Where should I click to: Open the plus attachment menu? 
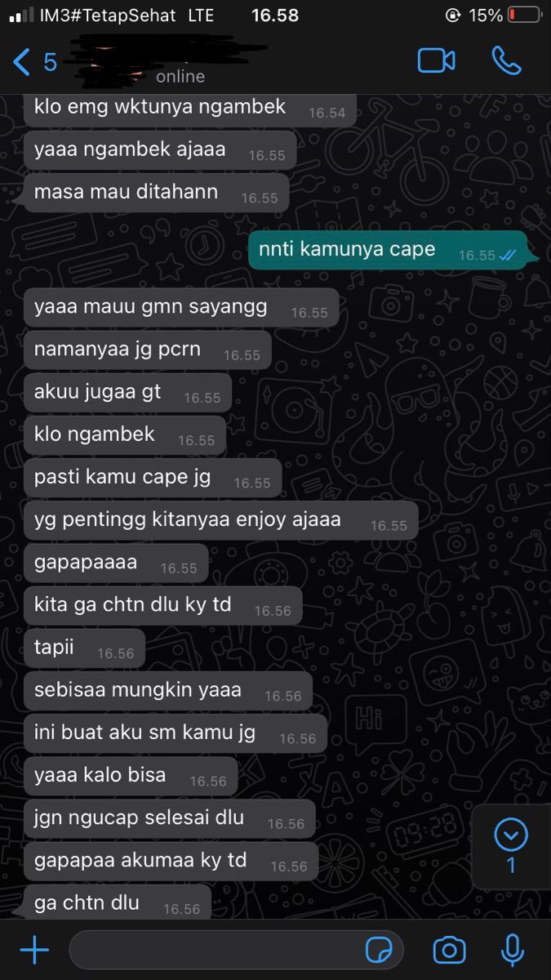[x=34, y=950]
